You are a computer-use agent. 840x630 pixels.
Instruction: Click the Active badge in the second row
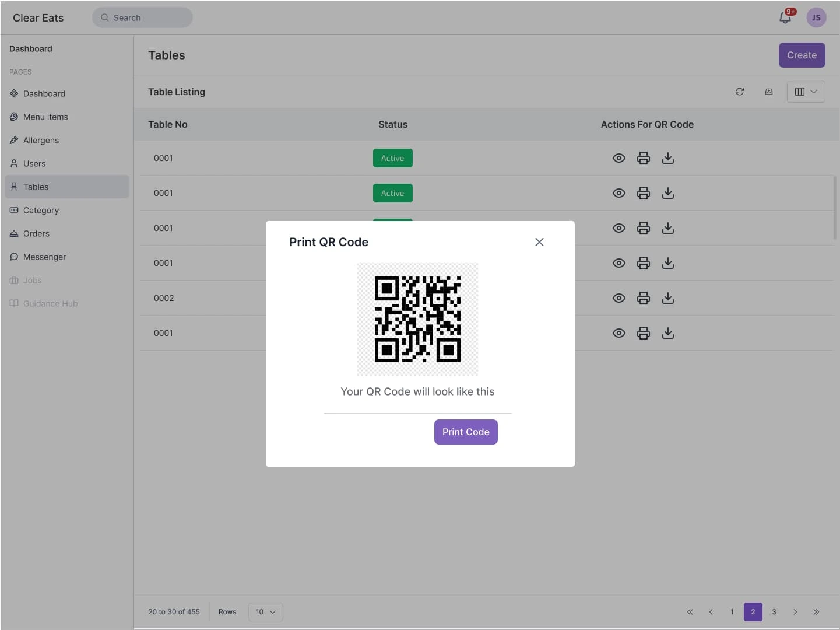pos(393,193)
